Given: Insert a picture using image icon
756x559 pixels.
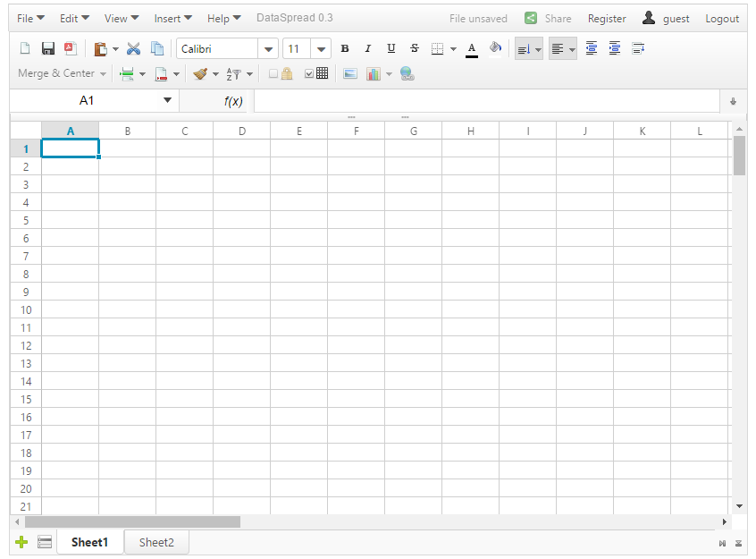Looking at the screenshot, I should point(350,74).
